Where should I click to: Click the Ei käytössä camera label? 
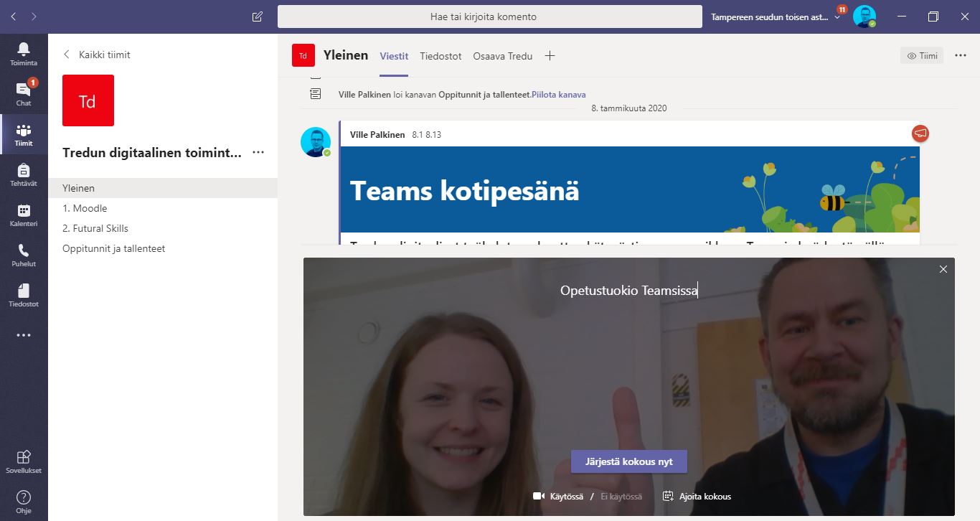[x=621, y=497]
